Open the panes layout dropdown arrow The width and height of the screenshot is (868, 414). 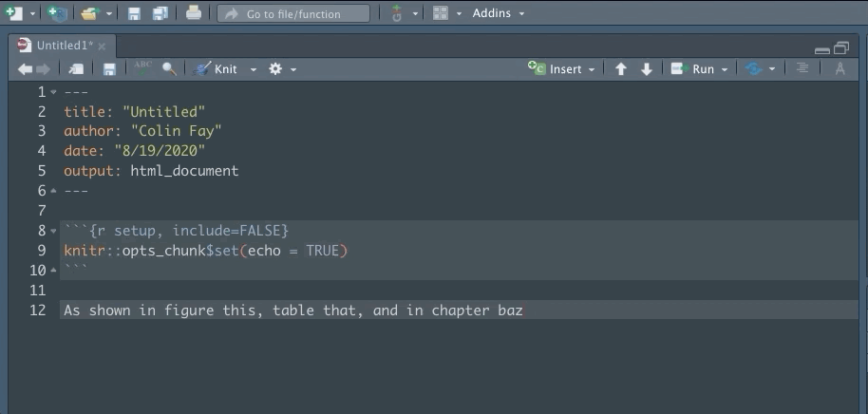[x=459, y=14]
